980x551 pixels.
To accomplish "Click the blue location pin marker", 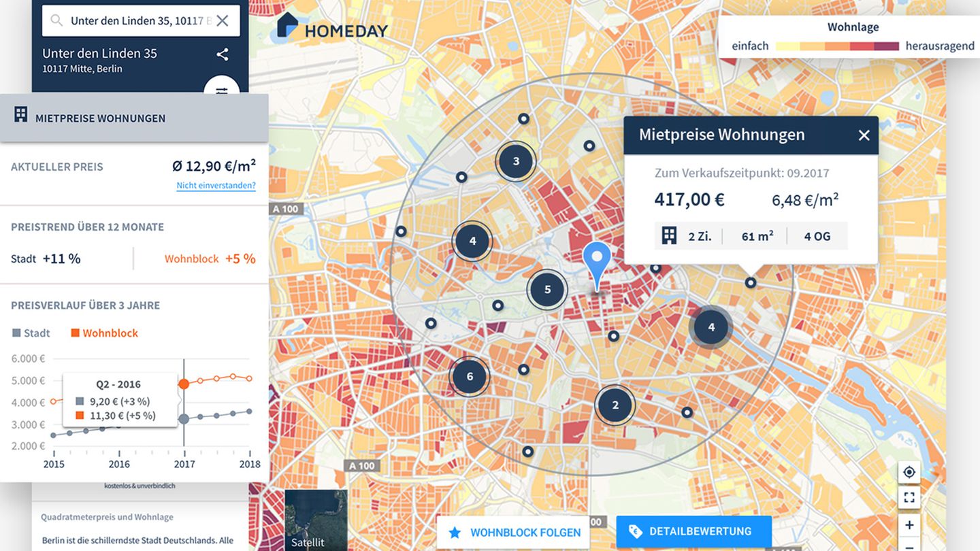I will (597, 262).
